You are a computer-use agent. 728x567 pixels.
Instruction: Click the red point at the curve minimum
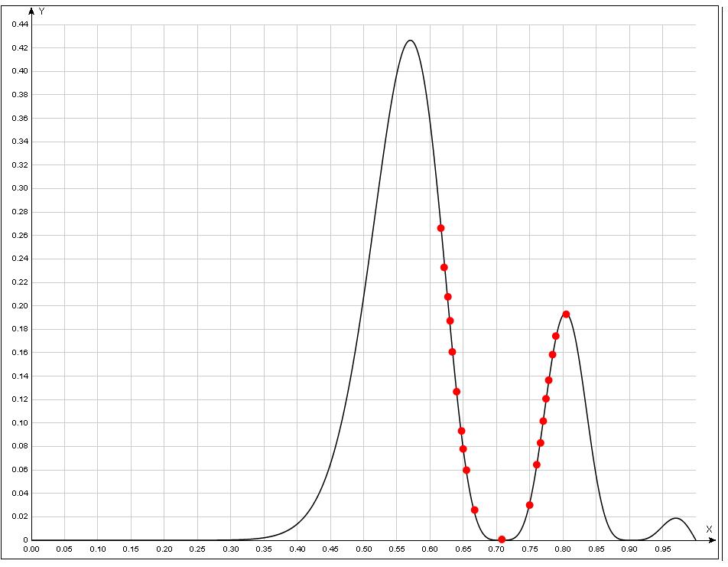tap(502, 539)
